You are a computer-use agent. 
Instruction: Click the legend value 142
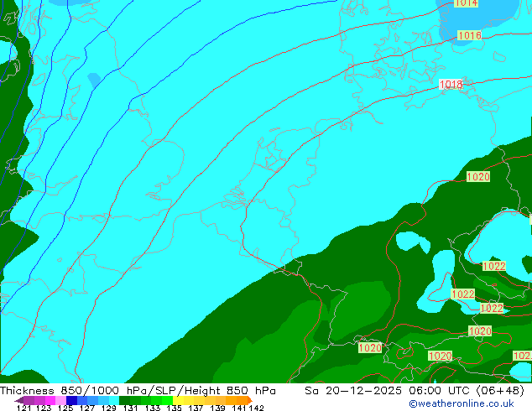[x=257, y=408]
